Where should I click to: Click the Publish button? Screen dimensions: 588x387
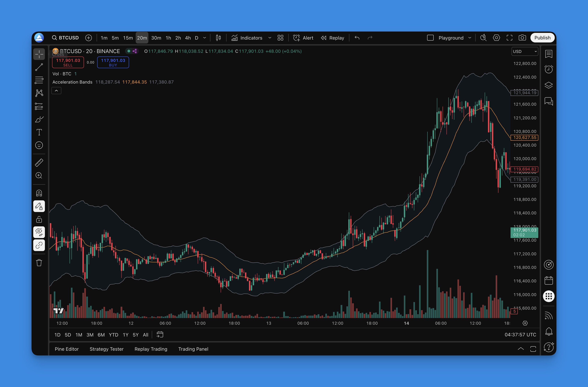542,38
